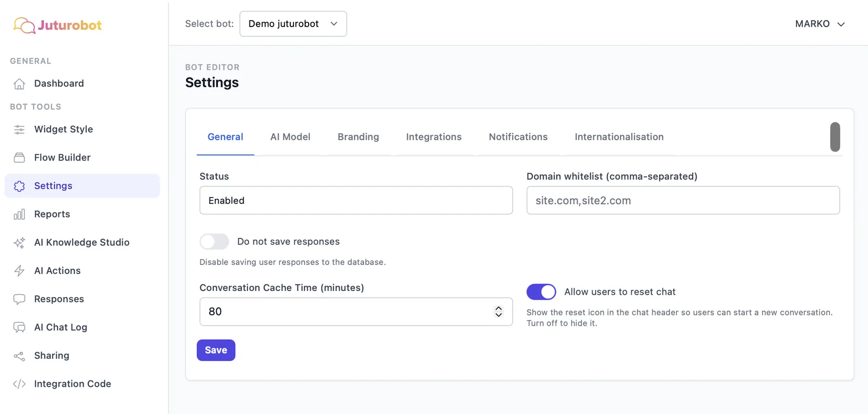Click the Save button

[x=216, y=350]
